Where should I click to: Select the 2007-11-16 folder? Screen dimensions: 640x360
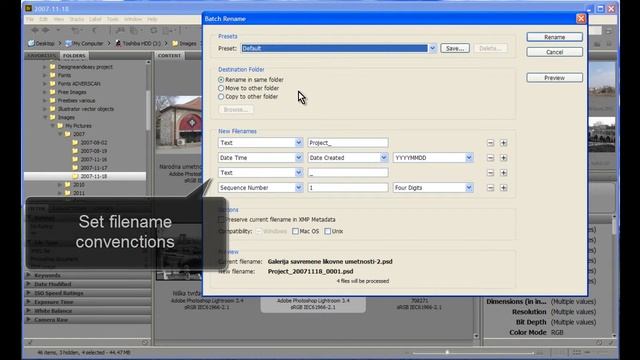click(93, 160)
